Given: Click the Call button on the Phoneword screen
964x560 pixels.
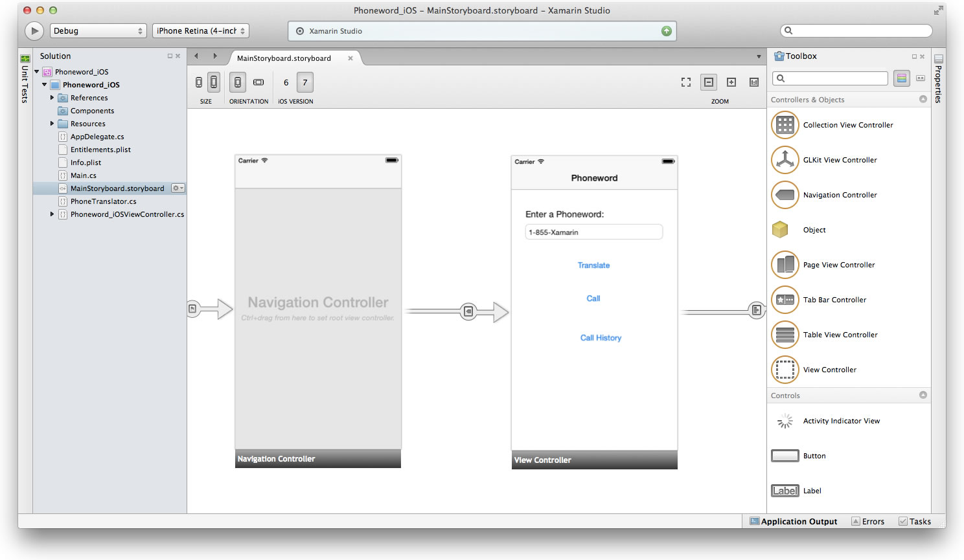Looking at the screenshot, I should (593, 298).
